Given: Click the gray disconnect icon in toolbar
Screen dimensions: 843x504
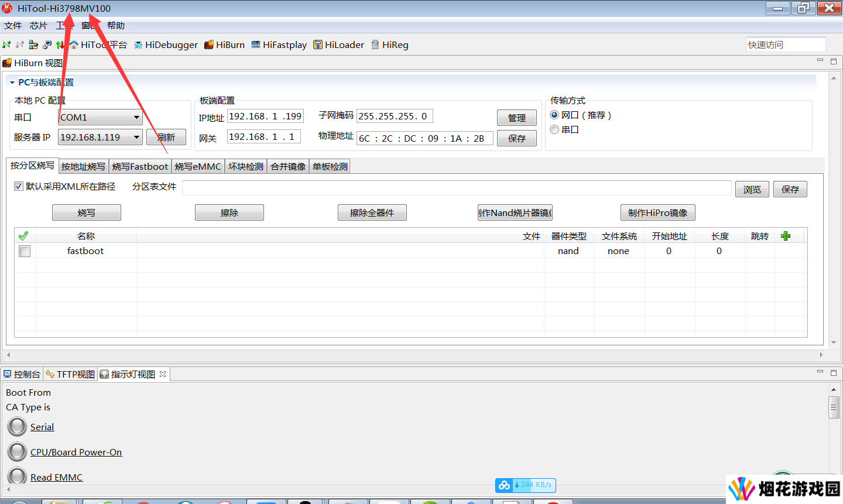Looking at the screenshot, I should click(x=20, y=44).
